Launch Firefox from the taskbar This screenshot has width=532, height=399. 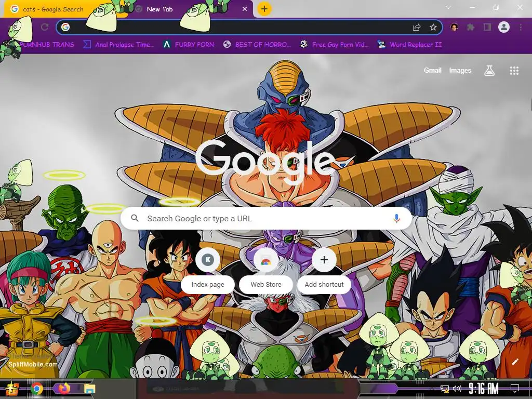coord(64,389)
